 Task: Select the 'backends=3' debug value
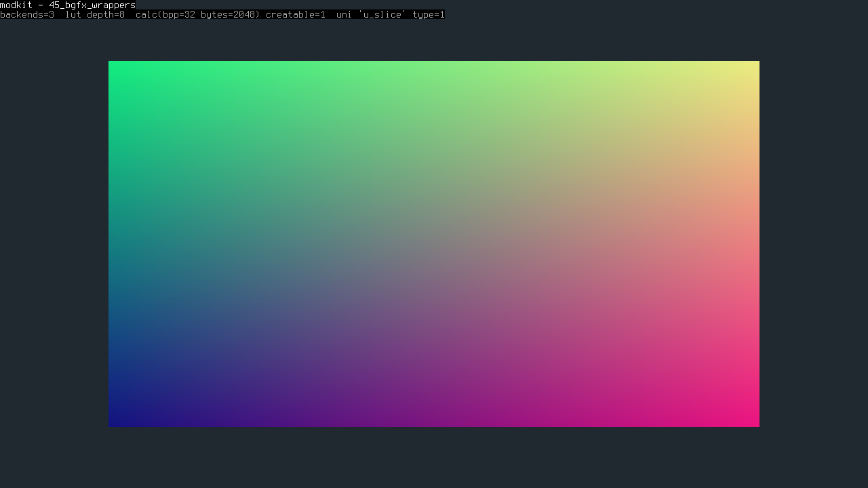(x=27, y=14)
